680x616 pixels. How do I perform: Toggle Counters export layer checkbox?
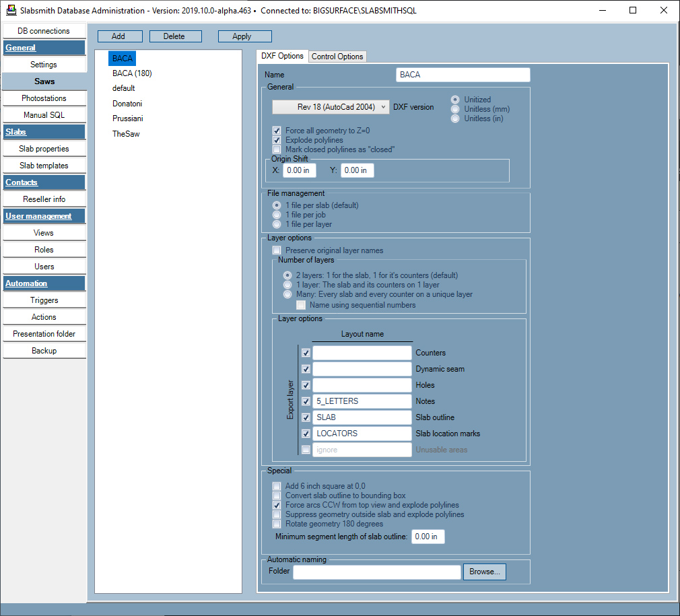306,353
